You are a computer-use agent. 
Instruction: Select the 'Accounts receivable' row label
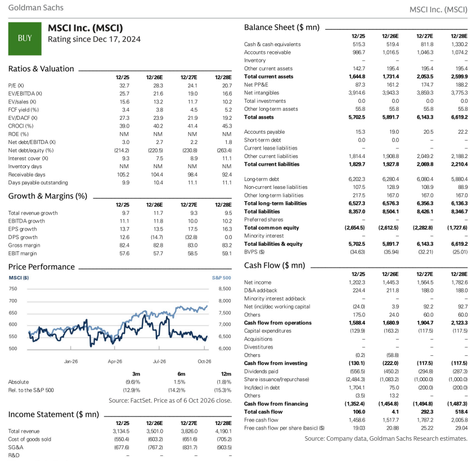point(267,52)
